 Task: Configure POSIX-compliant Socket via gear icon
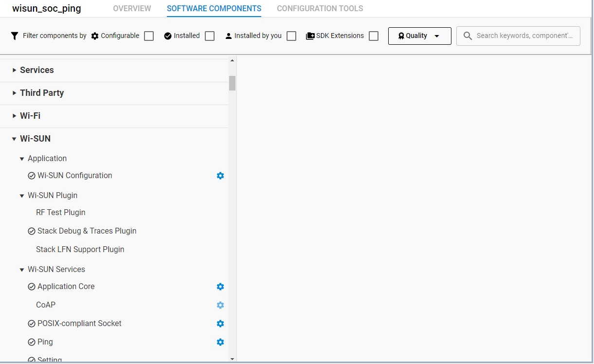click(x=220, y=324)
